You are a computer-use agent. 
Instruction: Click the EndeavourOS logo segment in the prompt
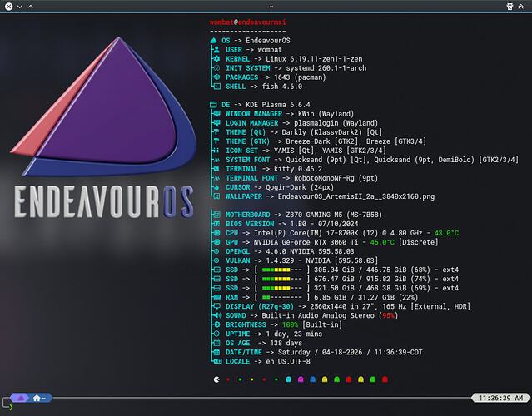pyautogui.click(x=21, y=398)
